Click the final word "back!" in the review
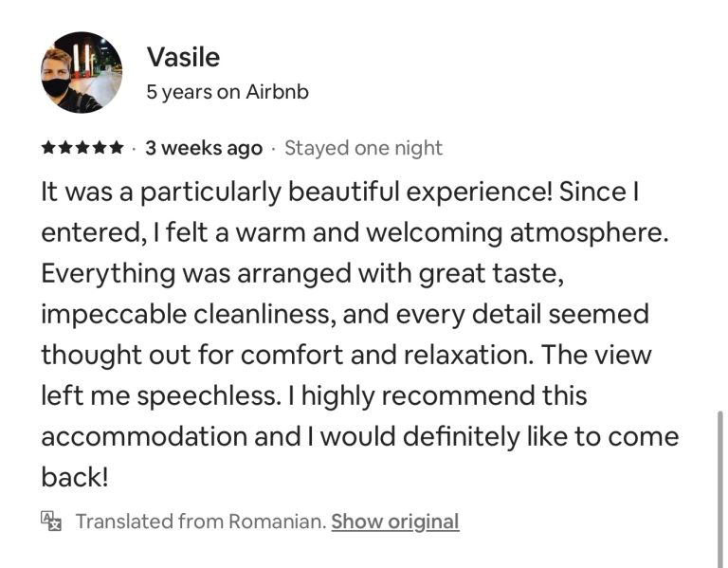The height and width of the screenshot is (568, 728). 75,477
